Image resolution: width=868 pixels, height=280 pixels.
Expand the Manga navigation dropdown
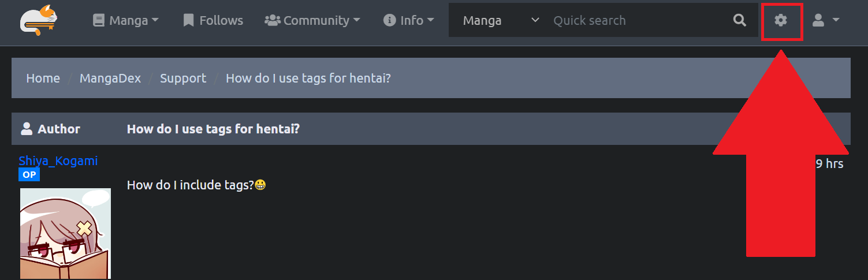tap(155, 21)
